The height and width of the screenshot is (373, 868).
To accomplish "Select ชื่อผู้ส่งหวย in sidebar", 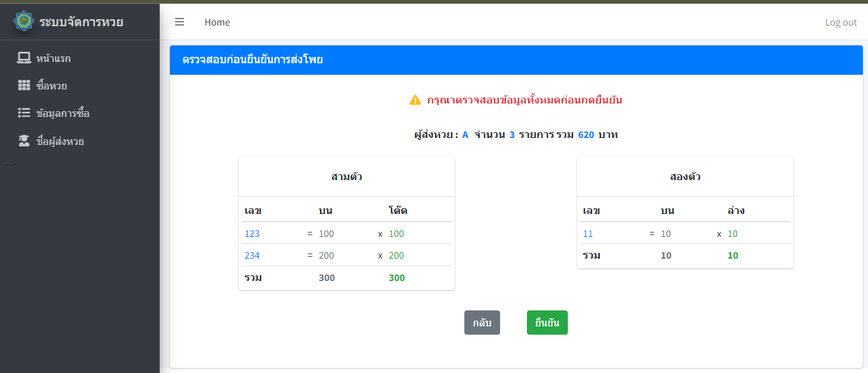I will 60,141.
